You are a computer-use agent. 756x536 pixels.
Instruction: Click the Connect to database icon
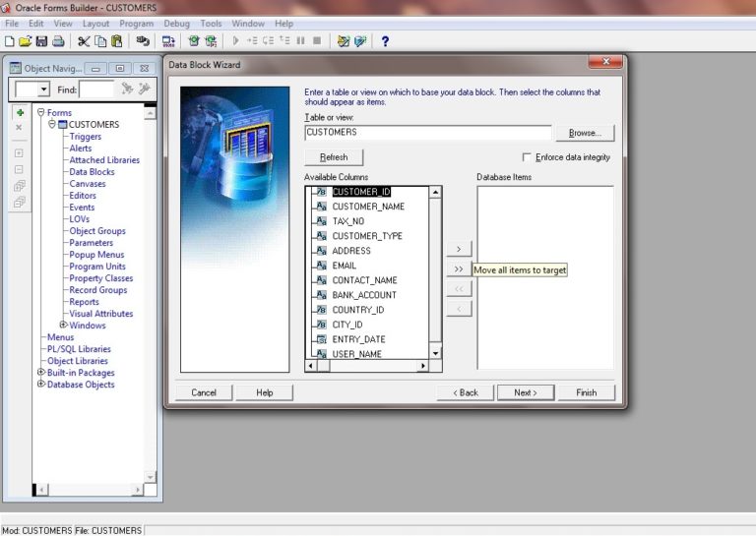(143, 41)
